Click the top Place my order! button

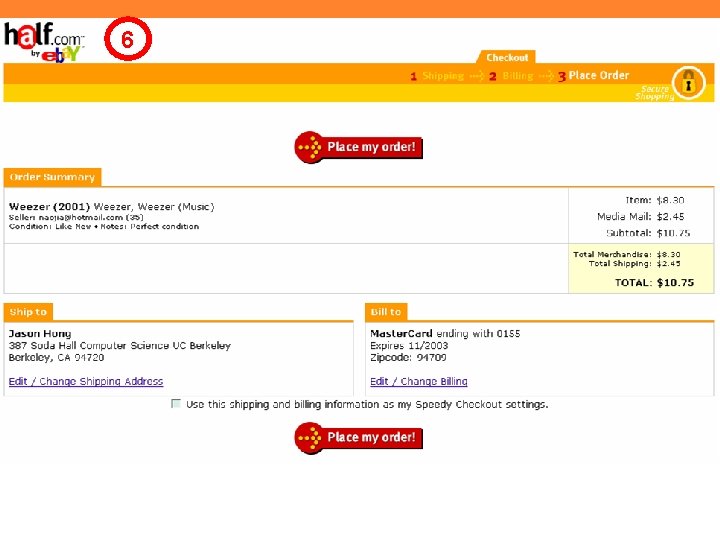pos(358,147)
